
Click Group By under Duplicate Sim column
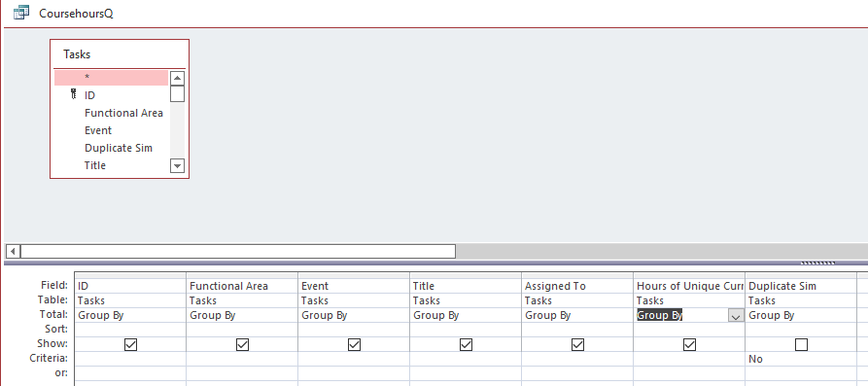[772, 315]
